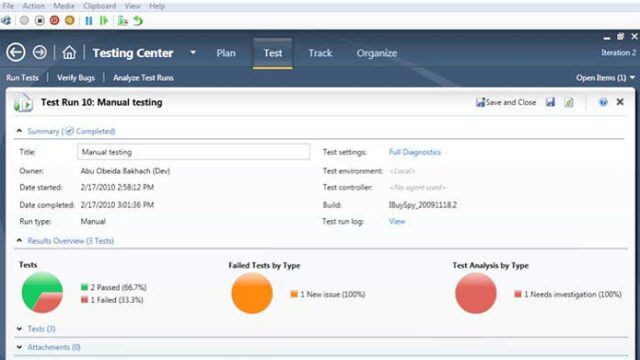Click the <No agent used> controller value
640x360 pixels.
[x=418, y=187]
